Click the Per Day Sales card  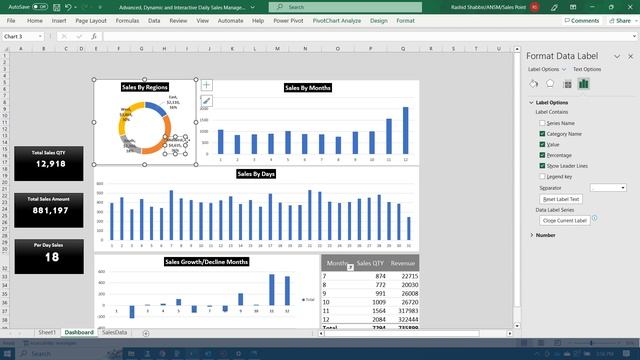49,256
